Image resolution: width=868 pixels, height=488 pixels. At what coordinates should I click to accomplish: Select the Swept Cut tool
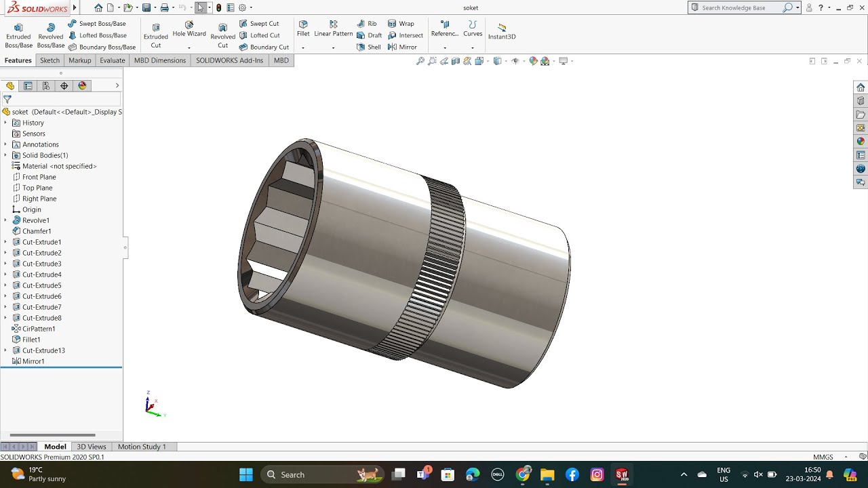259,24
